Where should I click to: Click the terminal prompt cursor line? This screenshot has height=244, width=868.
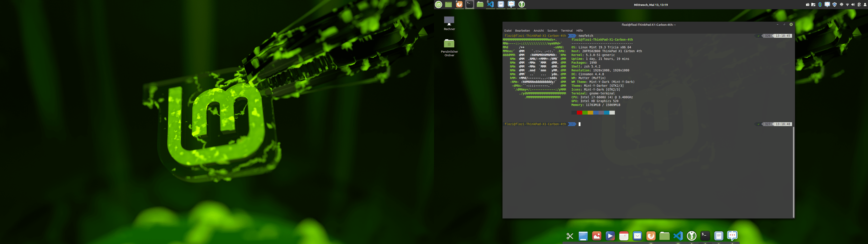647,124
